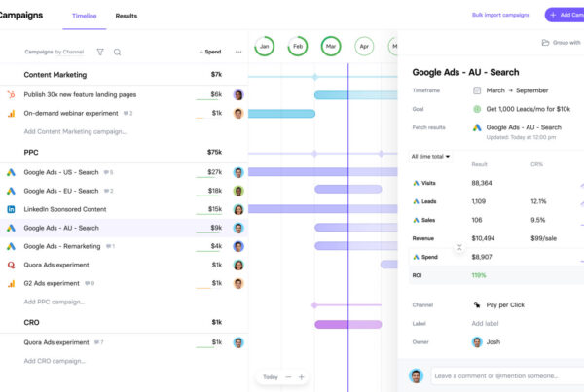
Task: Click the comment input box
Action: pos(507,376)
